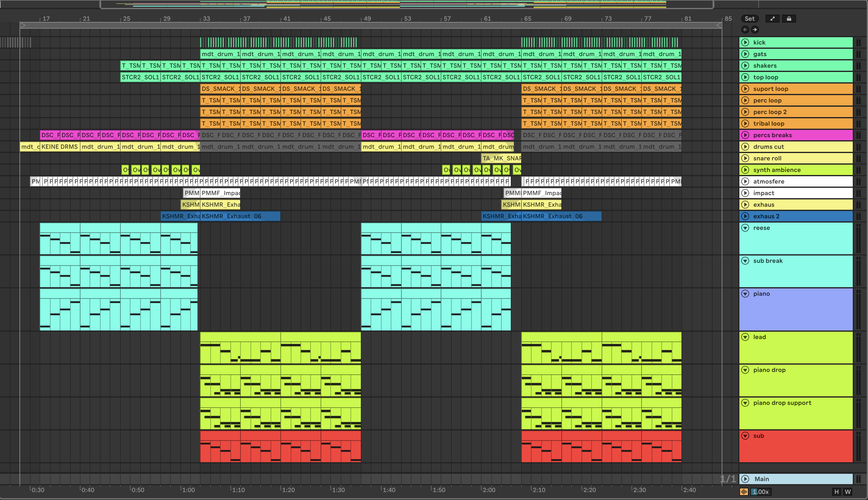Click the 1.00x zoom slider field
Screen dimensions: 868x500
tap(761, 492)
